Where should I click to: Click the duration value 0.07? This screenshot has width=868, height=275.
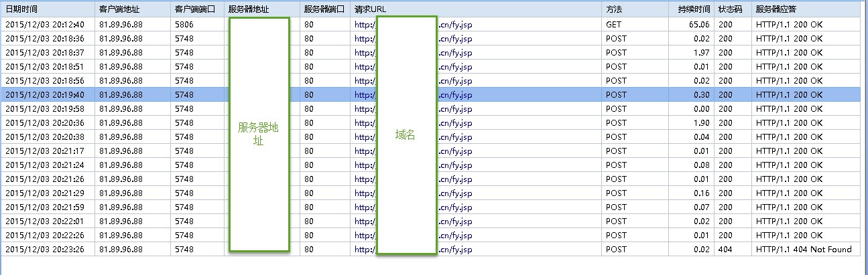click(x=701, y=207)
